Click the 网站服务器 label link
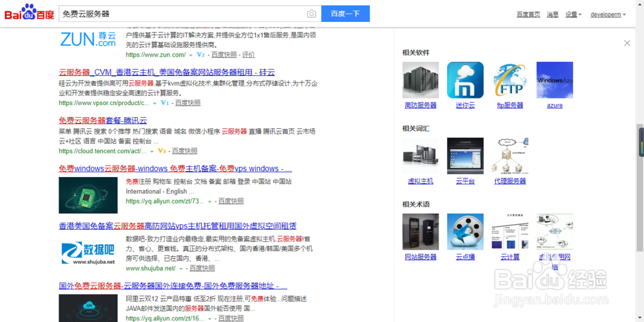Image resolution: width=644 pixels, height=322 pixels. 421,257
